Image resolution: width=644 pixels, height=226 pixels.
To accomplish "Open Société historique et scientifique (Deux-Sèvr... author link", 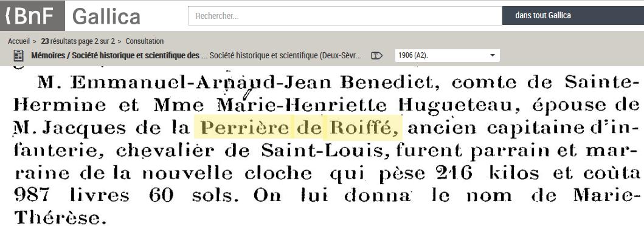I will (x=285, y=55).
